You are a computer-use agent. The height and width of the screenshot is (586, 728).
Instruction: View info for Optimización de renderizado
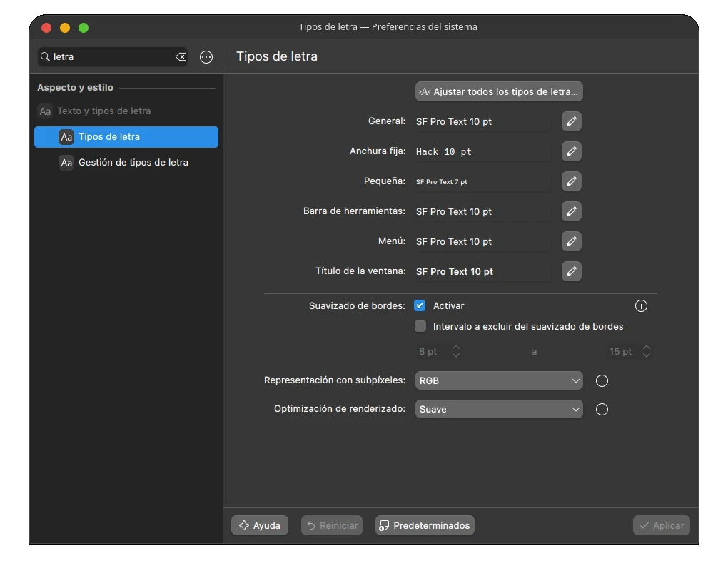tap(602, 409)
